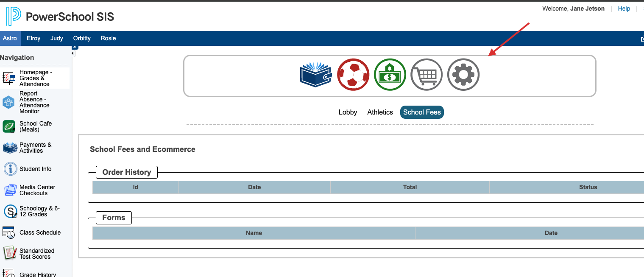Click the PowerSchool SIS logo icon
Viewport: 644px width, 277px height.
13,17
